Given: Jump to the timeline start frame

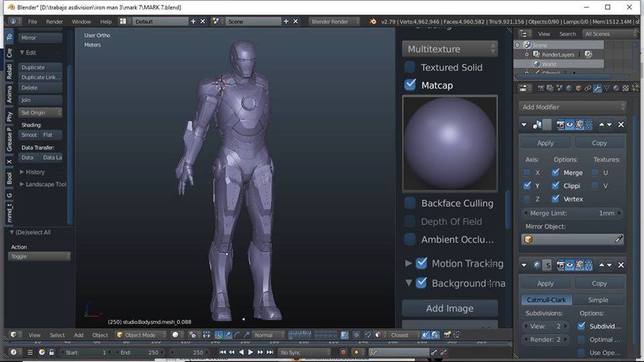Looking at the screenshot, I should (223, 352).
